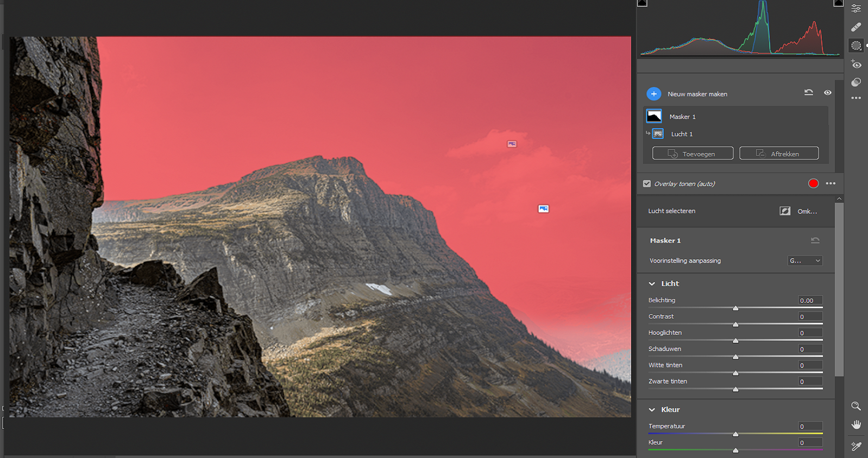Click the Omk... invert label
Screen dimensions: 868x458
pyautogui.click(x=807, y=212)
